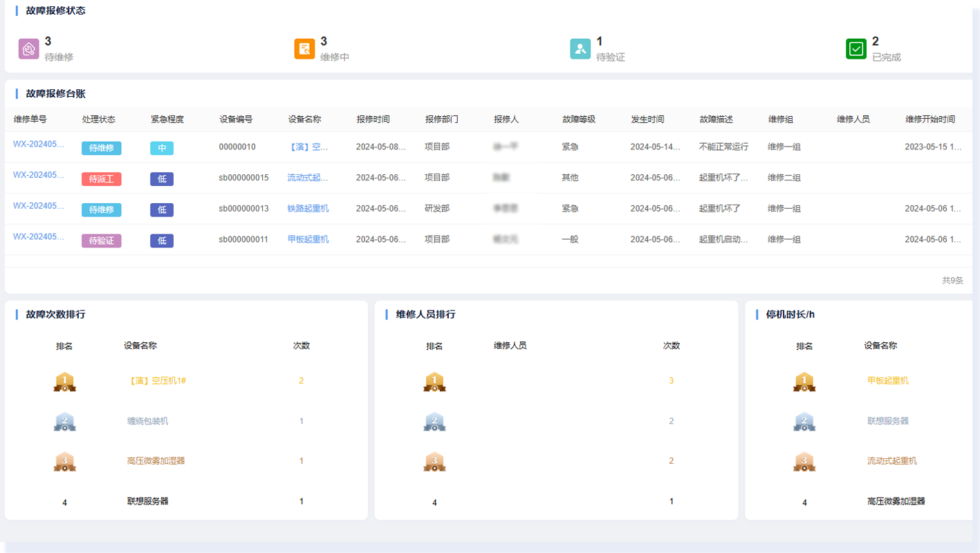Viewport: 980px width, 553px height.
Task: Open the WX-202405 order for device sb000000011
Action: pos(39,236)
